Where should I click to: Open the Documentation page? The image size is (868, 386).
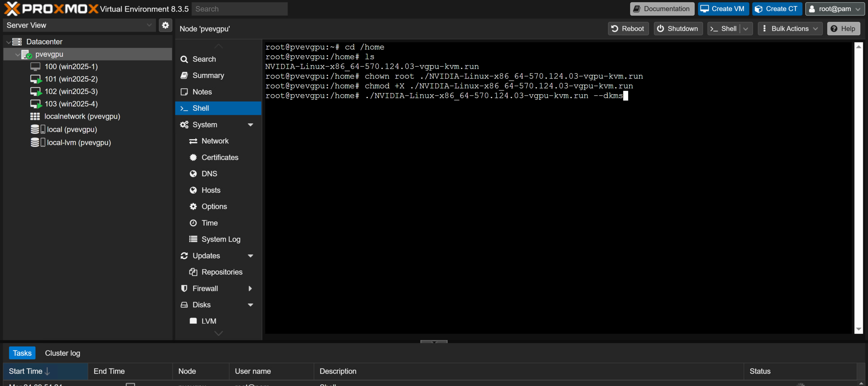coord(662,9)
